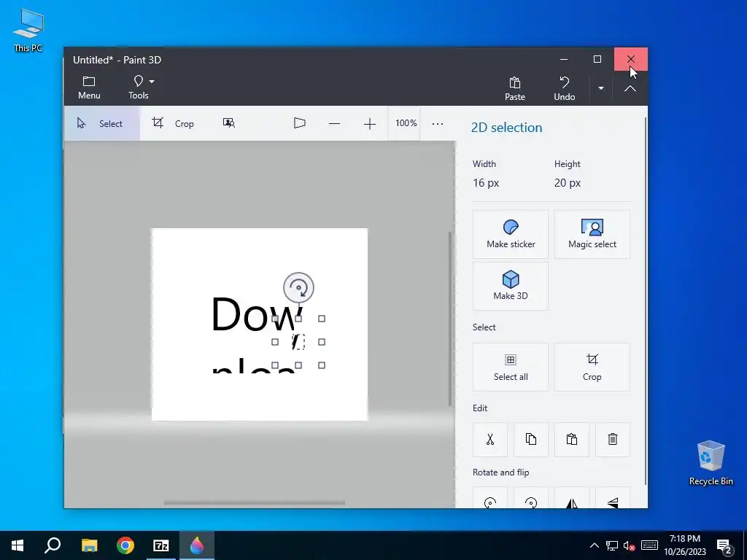Launch Google Chrome from taskbar
Image resolution: width=747 pixels, height=560 pixels.
click(x=125, y=545)
